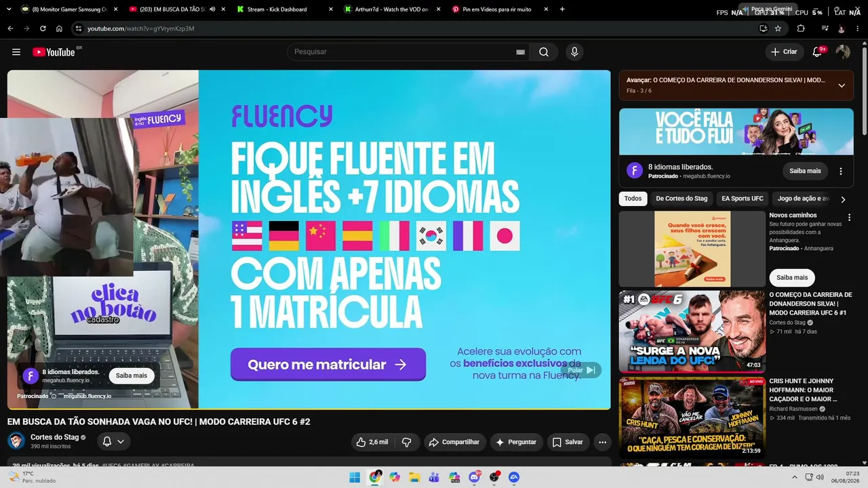Filter by EA Sports UFC chip
Viewport: 868px width, 488px height.
(x=742, y=199)
